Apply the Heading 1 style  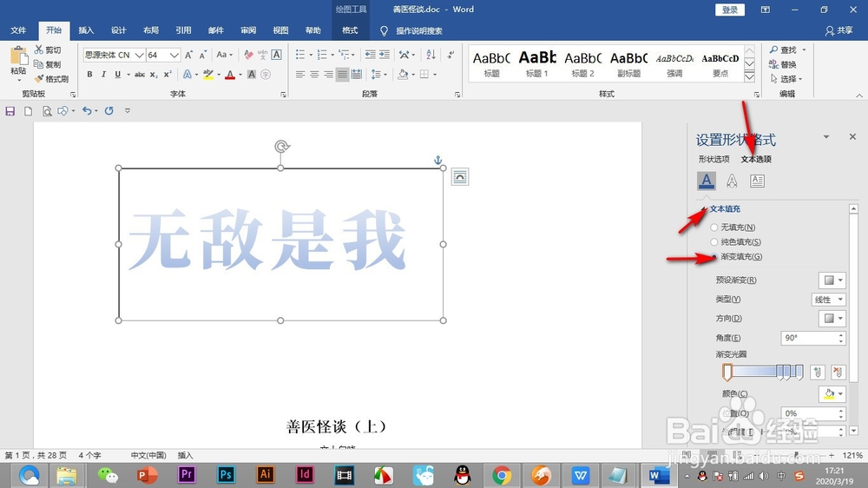(537, 63)
